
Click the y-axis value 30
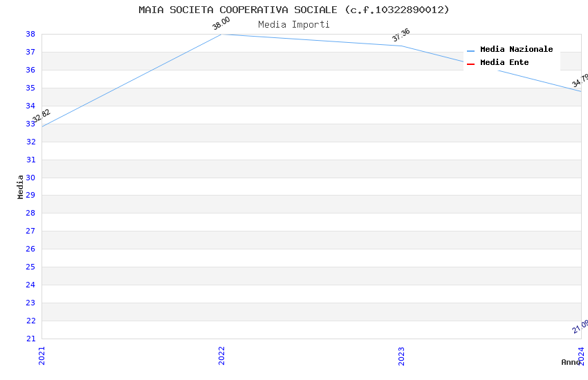[x=30, y=178]
